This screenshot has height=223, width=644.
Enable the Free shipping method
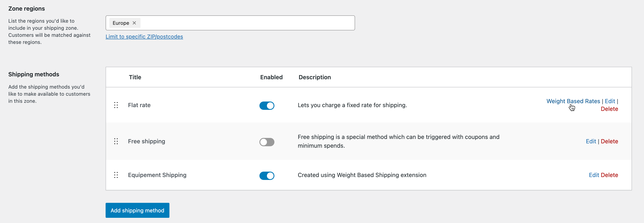coord(267,142)
